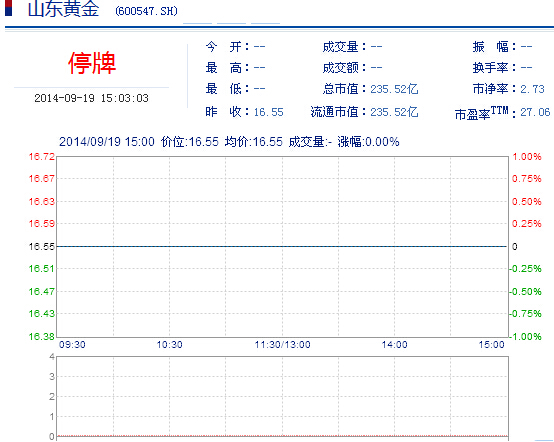Click the green -0.75% axis label
Image resolution: width=554 pixels, height=442 pixels.
(525, 313)
